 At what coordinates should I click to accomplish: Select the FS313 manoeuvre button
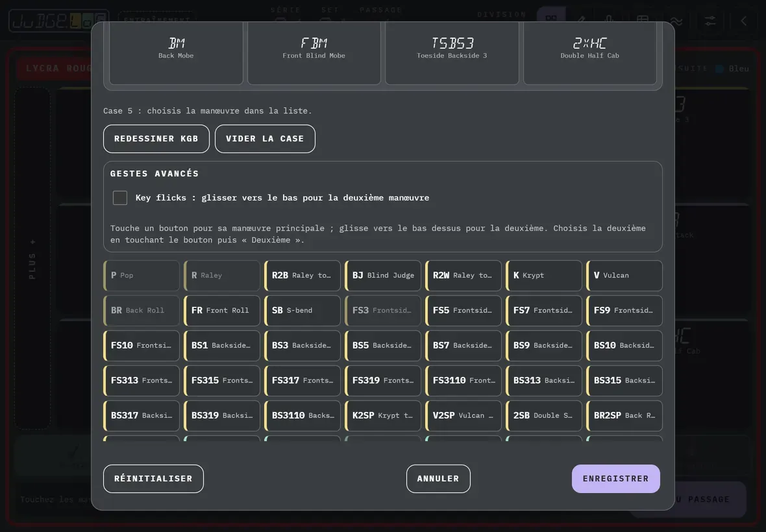[142, 381]
